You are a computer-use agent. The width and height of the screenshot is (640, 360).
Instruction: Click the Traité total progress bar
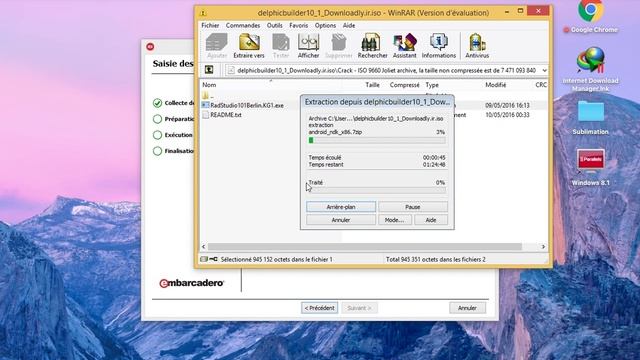(x=377, y=190)
